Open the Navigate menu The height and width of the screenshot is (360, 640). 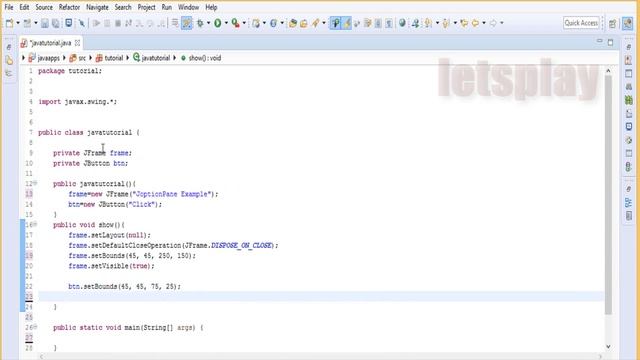coord(97,7)
